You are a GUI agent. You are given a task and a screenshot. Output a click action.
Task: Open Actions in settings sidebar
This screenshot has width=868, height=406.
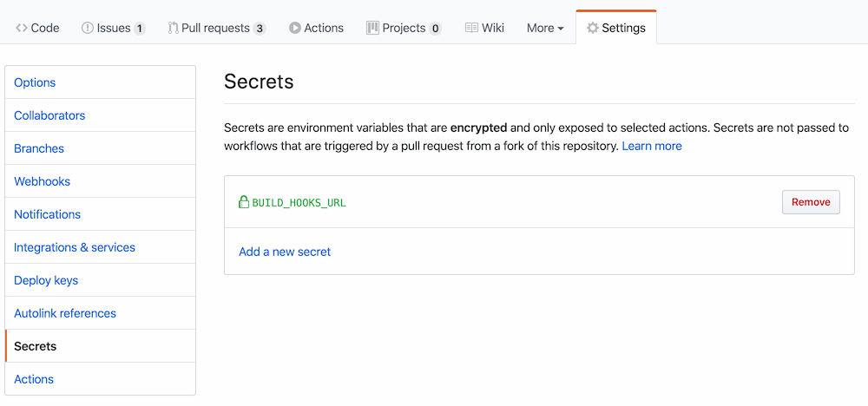tap(100, 379)
